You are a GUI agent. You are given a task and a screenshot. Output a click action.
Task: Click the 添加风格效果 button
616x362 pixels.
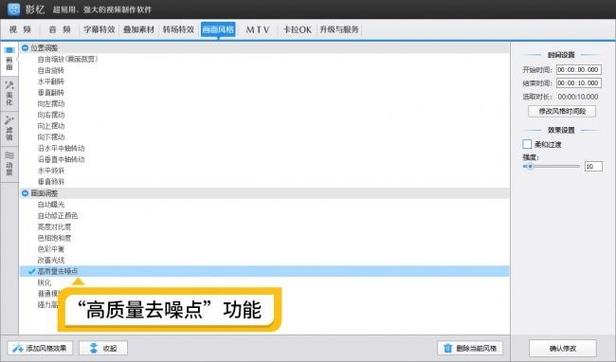click(40, 348)
